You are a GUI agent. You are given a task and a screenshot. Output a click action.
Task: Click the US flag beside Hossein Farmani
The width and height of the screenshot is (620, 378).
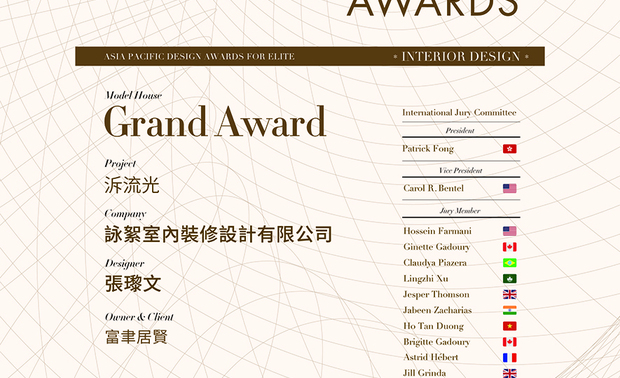click(510, 231)
